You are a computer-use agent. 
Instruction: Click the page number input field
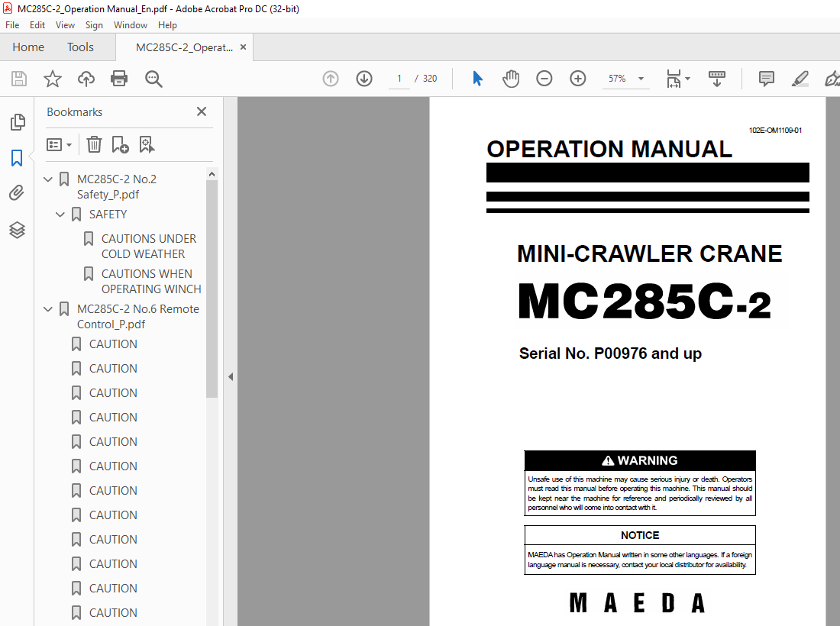399,79
